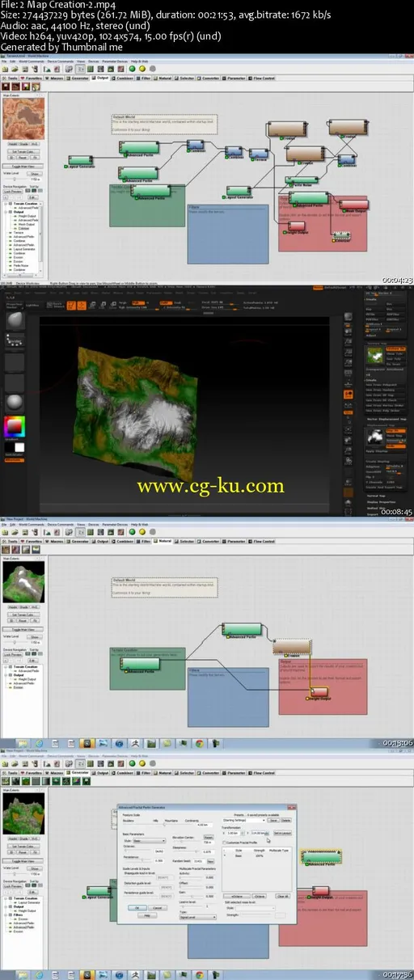Click the Save preset button in Perlin dialog

point(273,820)
